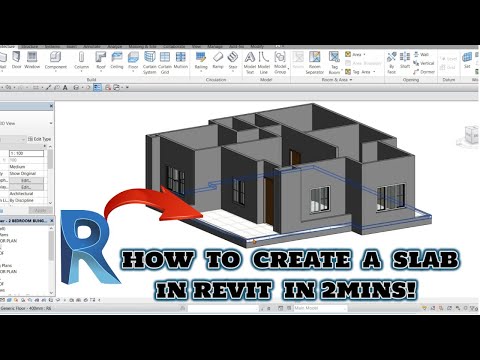Click the 1 : 100 view scale field
The image size is (480, 360).
(27, 153)
